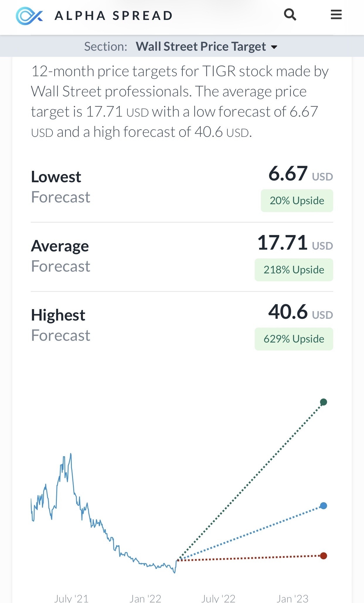Select the red lowest forecast dot

[x=324, y=556]
